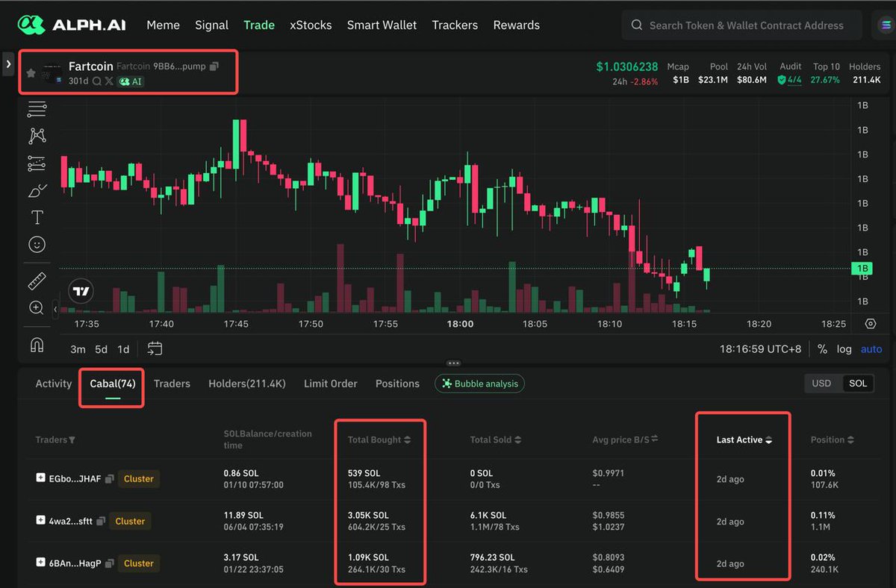Expand the 6BAn...HagP trader row

(41, 563)
